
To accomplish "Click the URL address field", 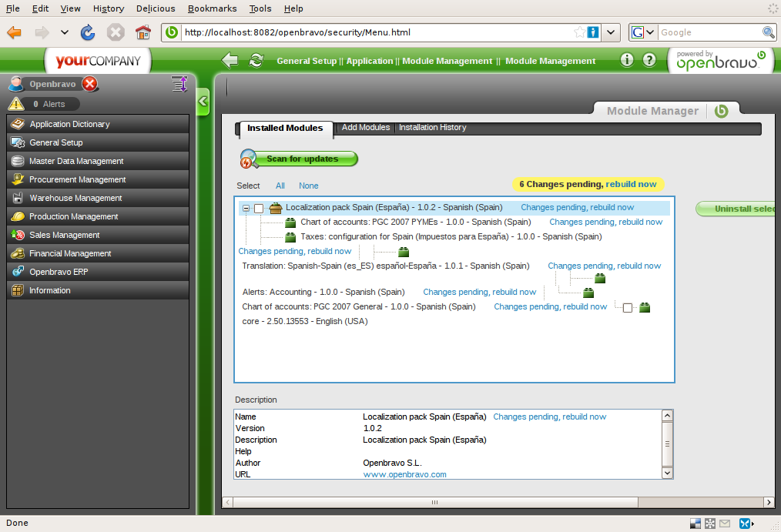I will click(x=377, y=32).
